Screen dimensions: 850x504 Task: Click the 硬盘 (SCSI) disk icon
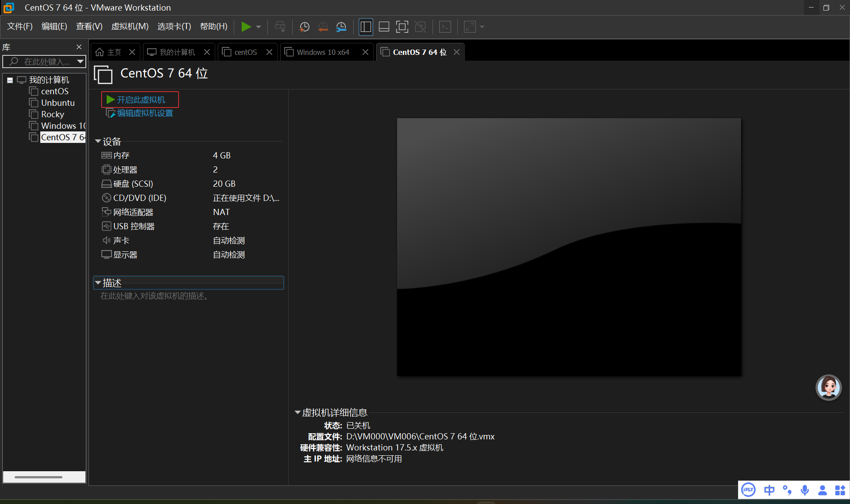(x=106, y=184)
